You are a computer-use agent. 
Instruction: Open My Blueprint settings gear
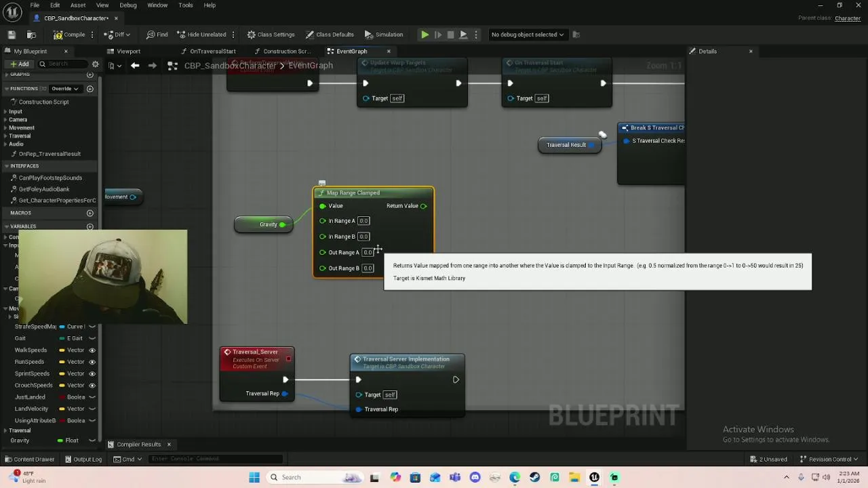coord(96,64)
